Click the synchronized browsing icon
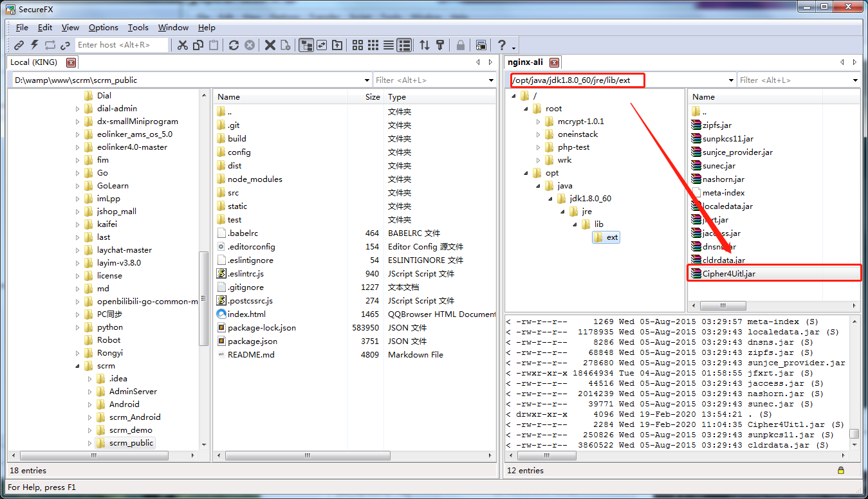Screen dimensions: 868x499 pos(321,45)
